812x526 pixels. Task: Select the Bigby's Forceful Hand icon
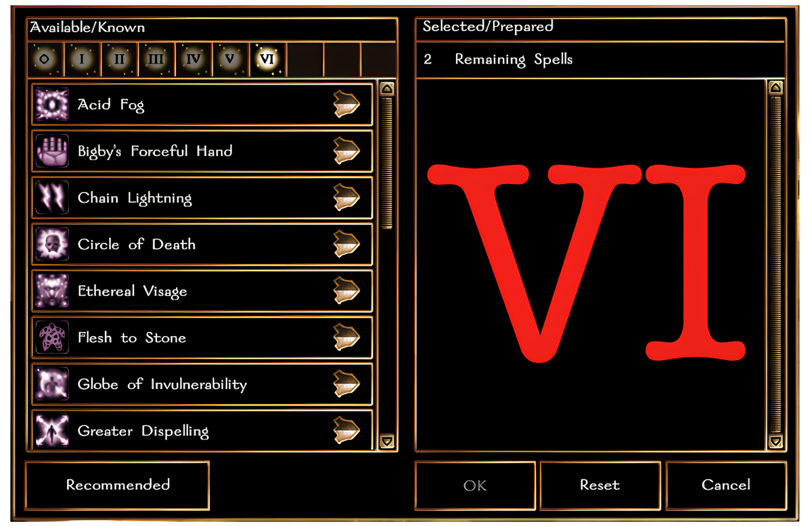pyautogui.click(x=52, y=151)
